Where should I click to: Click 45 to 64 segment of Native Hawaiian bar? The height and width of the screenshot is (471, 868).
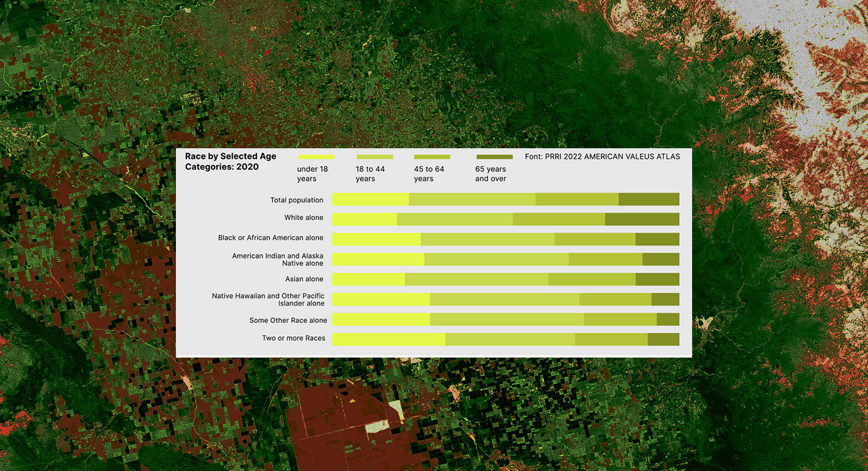[x=616, y=299]
